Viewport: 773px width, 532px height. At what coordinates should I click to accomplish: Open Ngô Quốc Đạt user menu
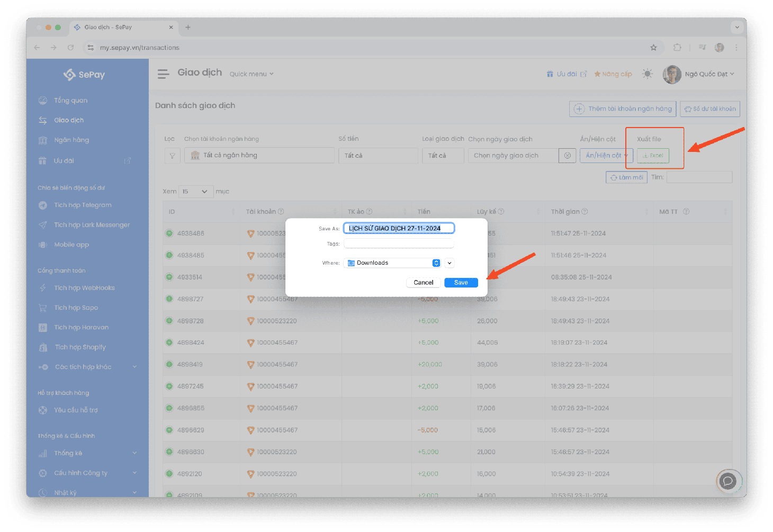698,74
